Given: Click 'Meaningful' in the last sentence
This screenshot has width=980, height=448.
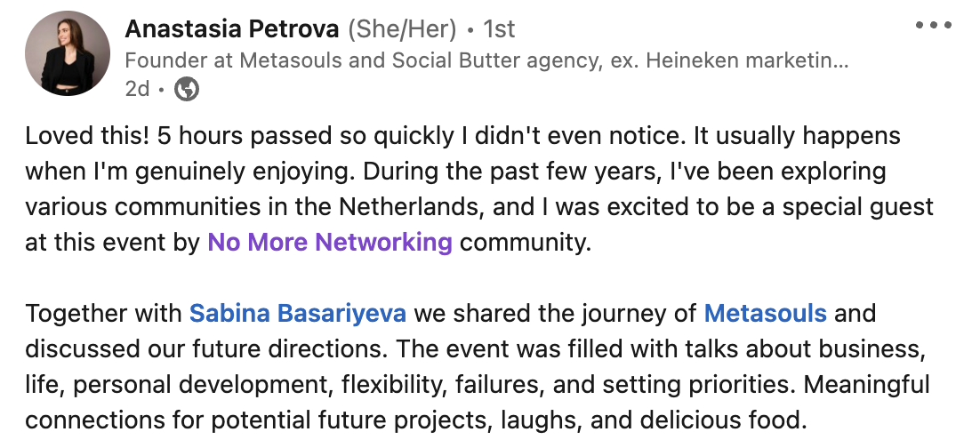Looking at the screenshot, I should point(867,384).
